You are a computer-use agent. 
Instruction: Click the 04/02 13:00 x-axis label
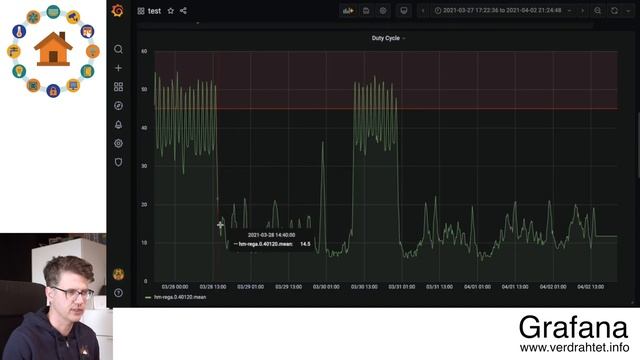coord(591,287)
